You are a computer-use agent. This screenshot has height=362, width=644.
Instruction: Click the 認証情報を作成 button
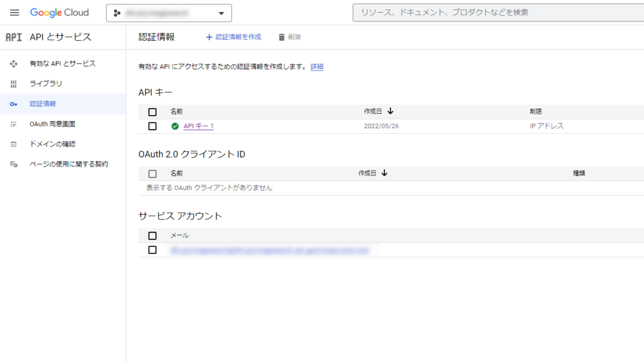[x=233, y=36]
